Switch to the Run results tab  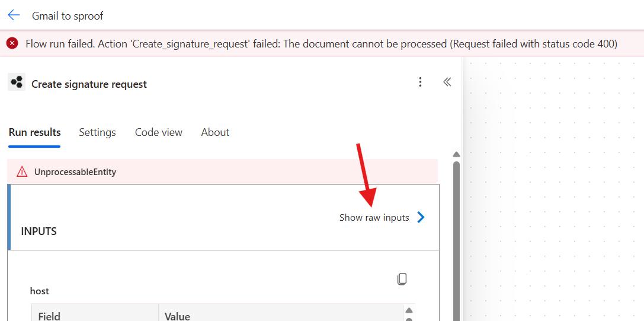(34, 132)
